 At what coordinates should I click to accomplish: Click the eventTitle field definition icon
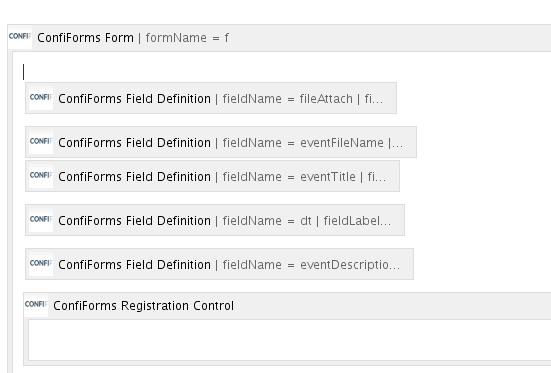pyautogui.click(x=41, y=176)
